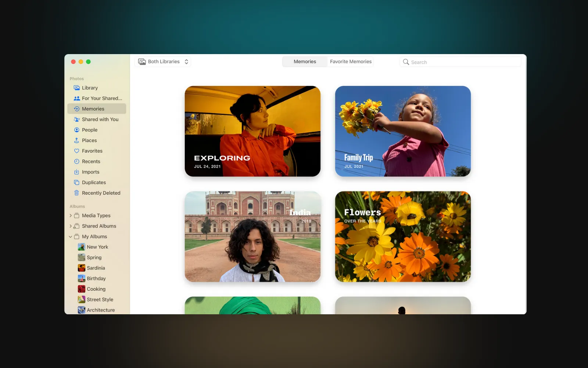The image size is (588, 368).
Task: Click the My Albums folder icon
Action: click(x=76, y=237)
